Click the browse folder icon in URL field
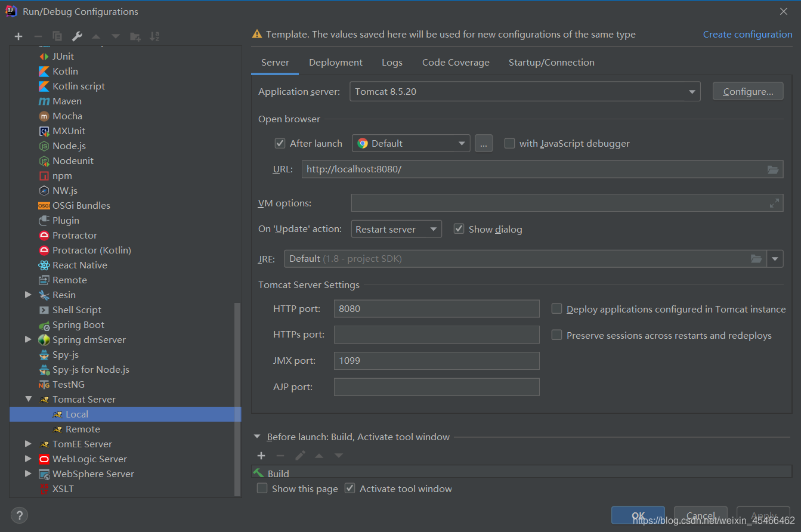801x532 pixels. pyautogui.click(x=773, y=169)
